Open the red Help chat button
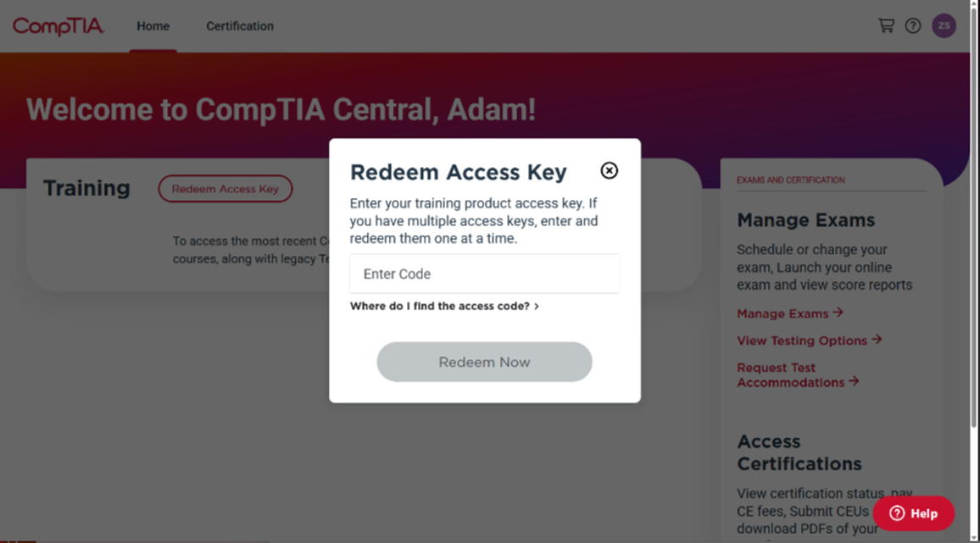The width and height of the screenshot is (980, 543). pos(913,513)
